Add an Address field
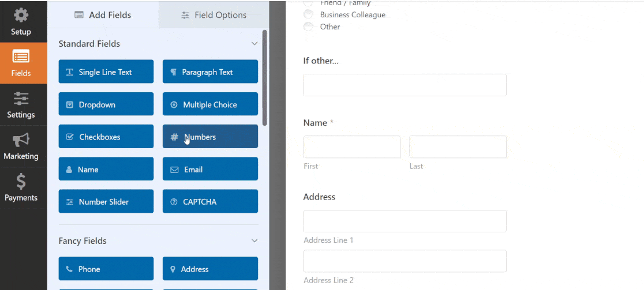 (x=210, y=269)
